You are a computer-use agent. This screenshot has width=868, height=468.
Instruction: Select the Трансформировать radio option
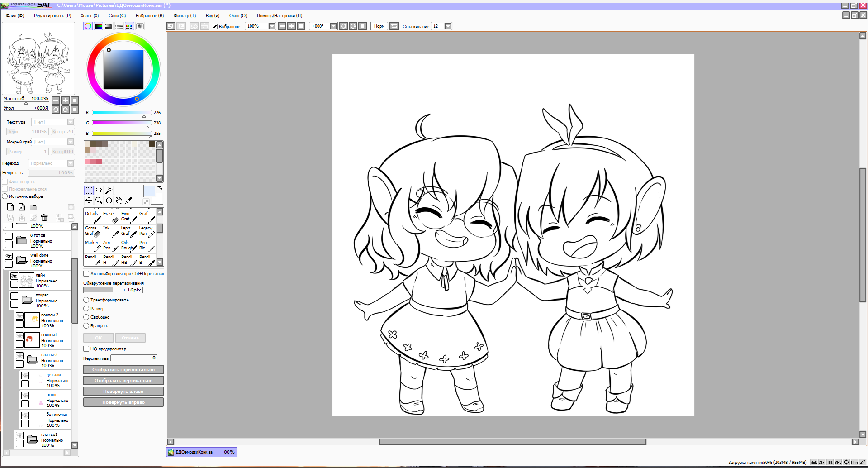pyautogui.click(x=86, y=300)
